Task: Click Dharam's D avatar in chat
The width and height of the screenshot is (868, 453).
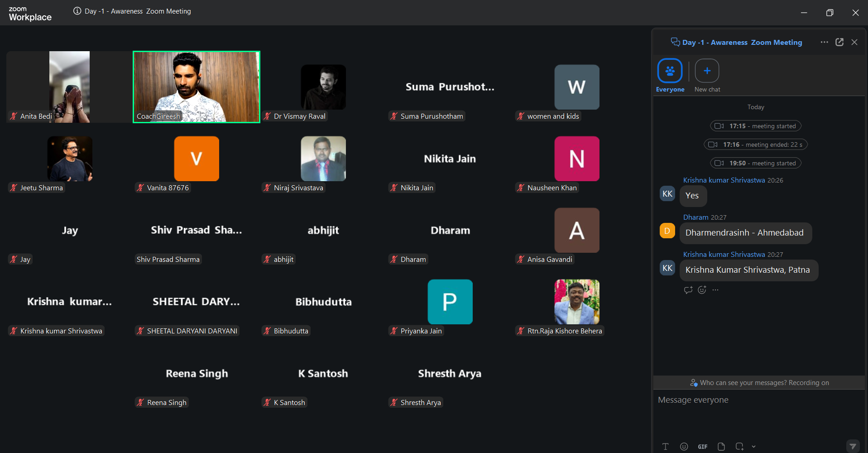Action: point(667,231)
